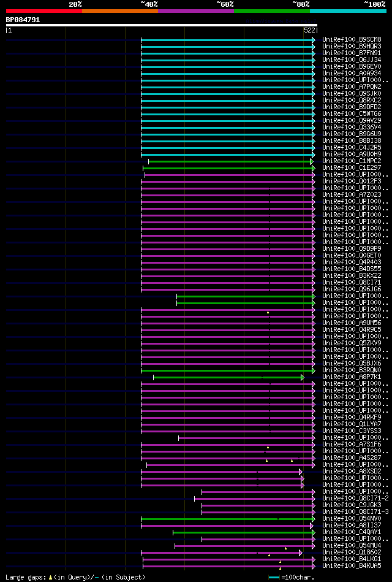
Task: Select the UniRef100_Q0GET0 label
Action: coord(352,256)
